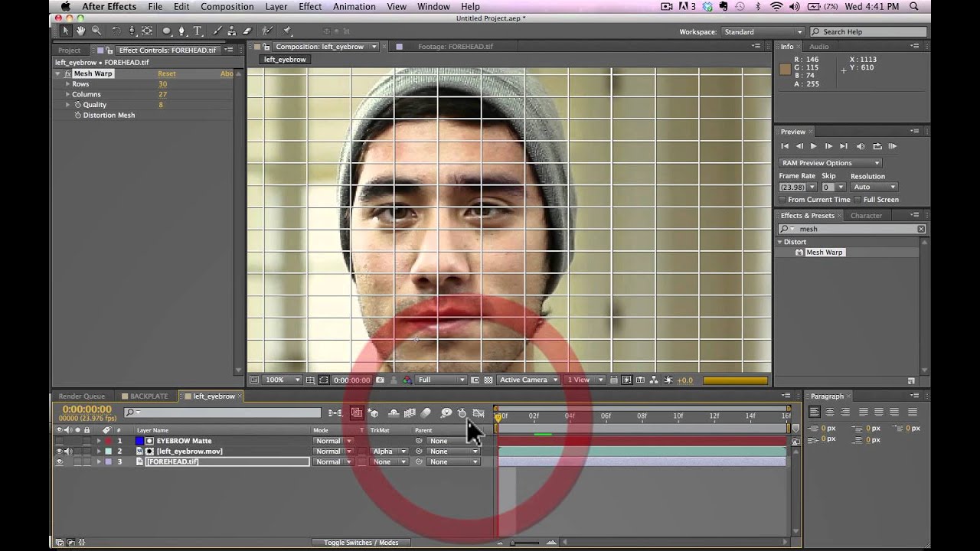Click Toggle Switches / Modes button

(x=361, y=543)
